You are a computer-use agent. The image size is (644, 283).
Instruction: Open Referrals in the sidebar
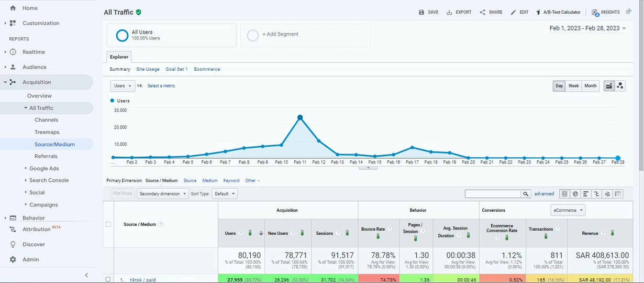pos(46,156)
